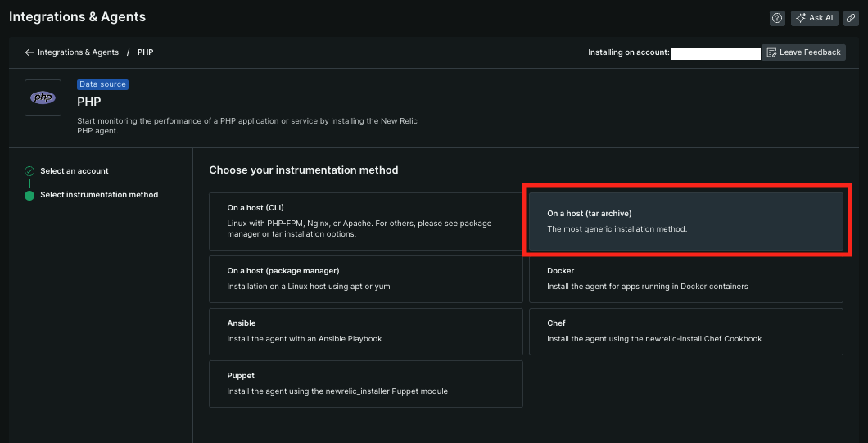Viewport: 868px width, 443px height.
Task: Click the Data source badge
Action: (x=102, y=84)
